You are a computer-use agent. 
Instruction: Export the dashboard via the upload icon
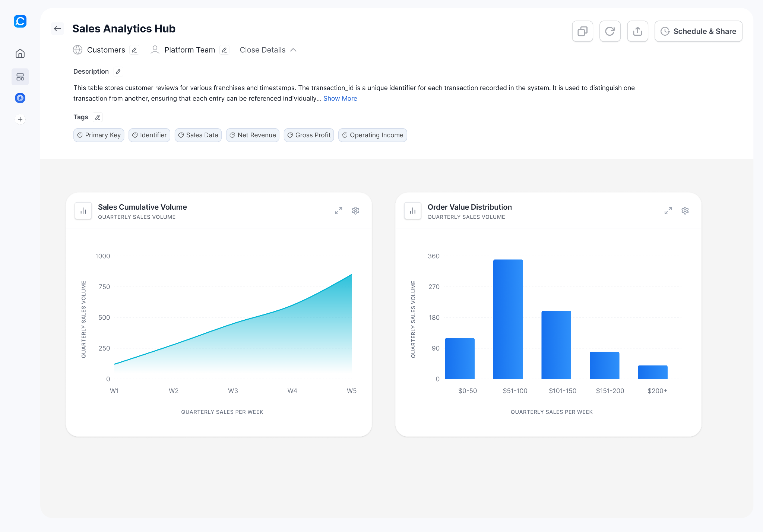pyautogui.click(x=637, y=31)
